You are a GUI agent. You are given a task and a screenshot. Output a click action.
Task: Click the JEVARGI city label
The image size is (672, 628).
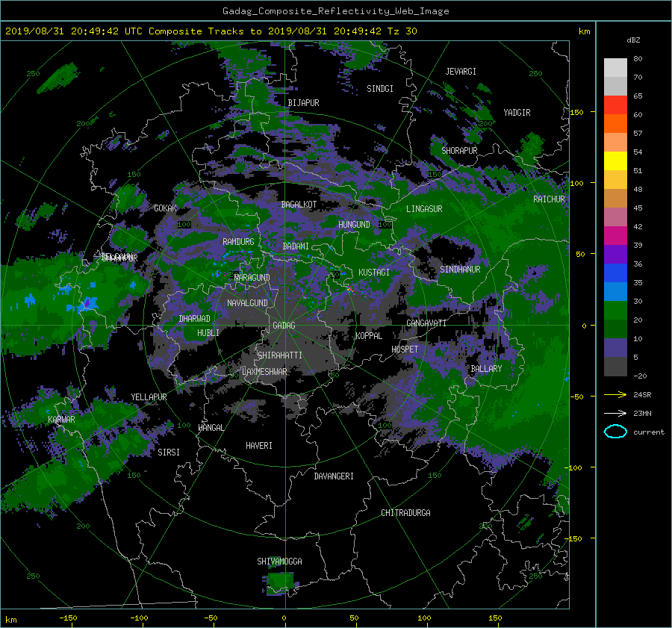461,72
